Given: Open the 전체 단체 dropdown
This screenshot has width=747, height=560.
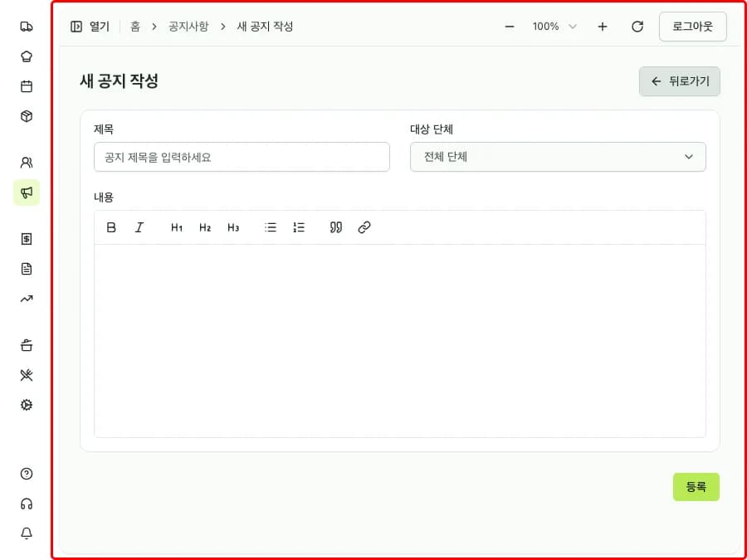Looking at the screenshot, I should click(558, 157).
